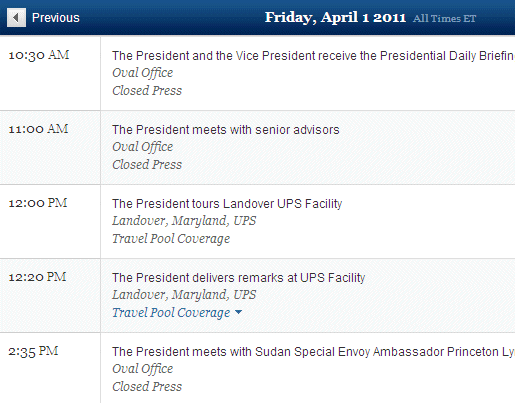Click the Sudan Special Envoy meeting event
Screen dimensions: 515x403
(x=313, y=352)
